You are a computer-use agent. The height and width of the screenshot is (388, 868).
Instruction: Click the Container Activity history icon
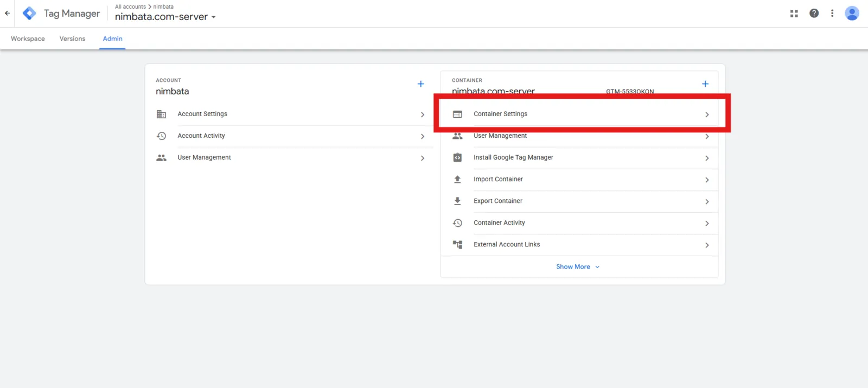point(457,223)
